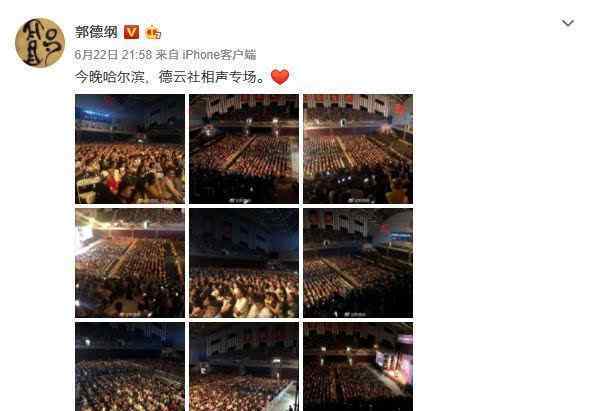Open 郭德纲 profile avatar

(x=40, y=42)
